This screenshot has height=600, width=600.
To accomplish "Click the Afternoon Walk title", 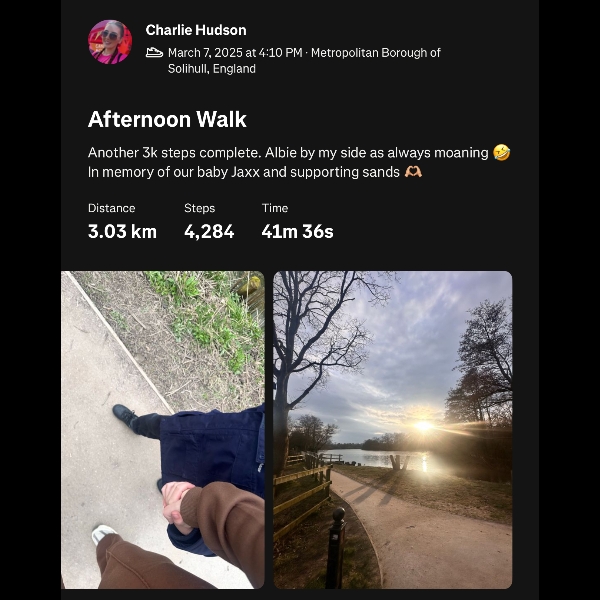I will click(167, 119).
